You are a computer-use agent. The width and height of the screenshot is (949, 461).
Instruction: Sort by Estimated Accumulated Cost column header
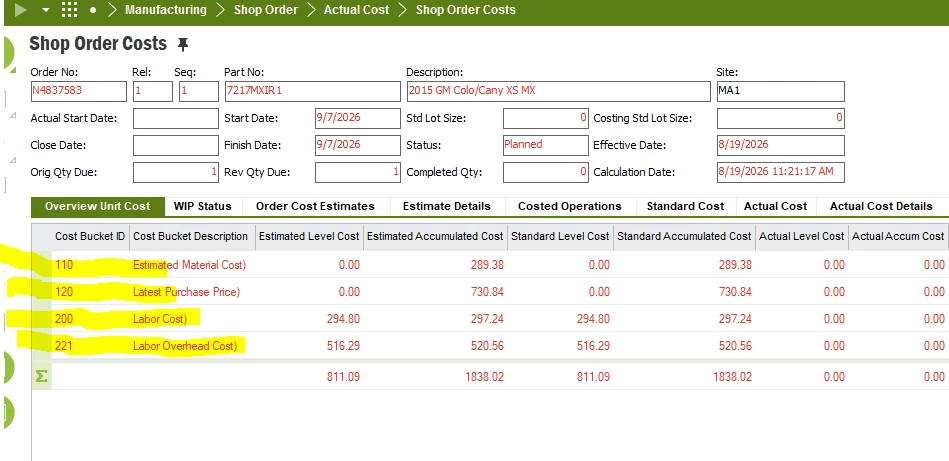point(435,237)
